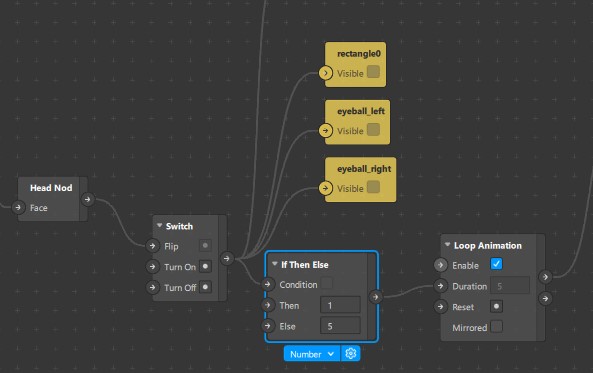Toggle the If Then Else Condition checkbox
The width and height of the screenshot is (593, 373).
coord(326,283)
